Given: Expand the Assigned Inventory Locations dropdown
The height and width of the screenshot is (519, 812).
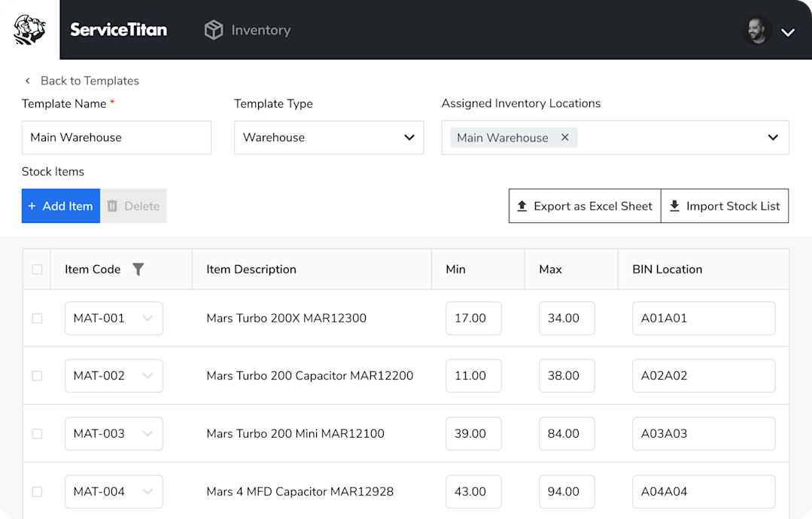Looking at the screenshot, I should tap(773, 137).
